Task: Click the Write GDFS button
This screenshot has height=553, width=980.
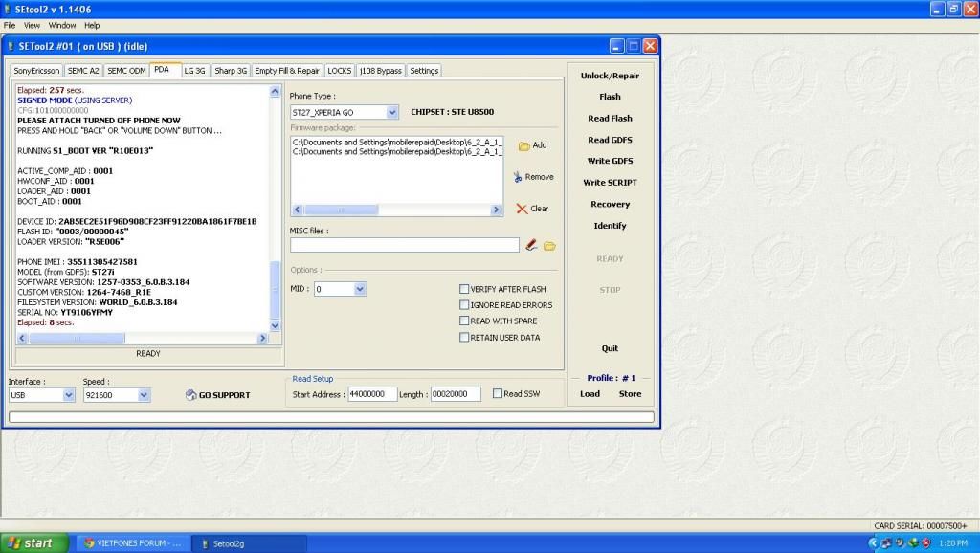Action: (x=610, y=162)
